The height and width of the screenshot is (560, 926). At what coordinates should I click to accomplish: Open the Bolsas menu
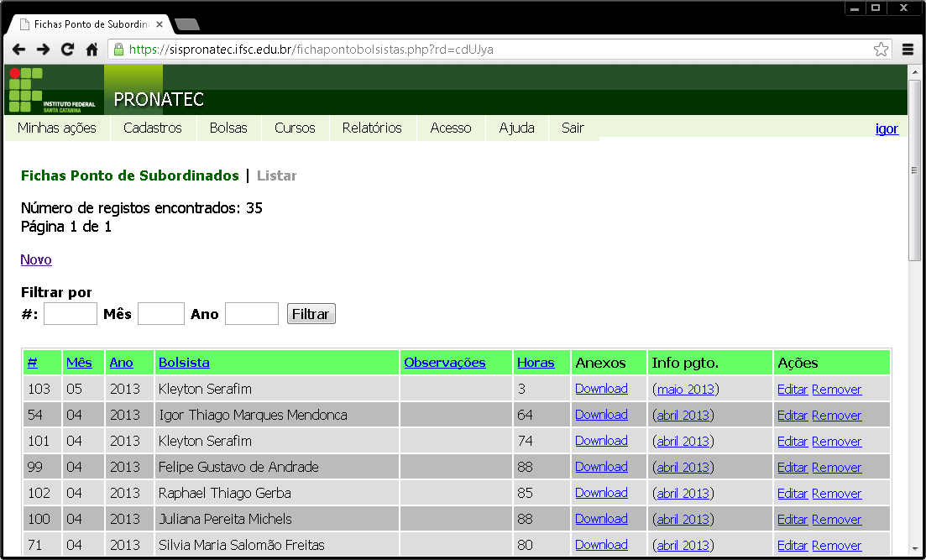click(x=228, y=128)
